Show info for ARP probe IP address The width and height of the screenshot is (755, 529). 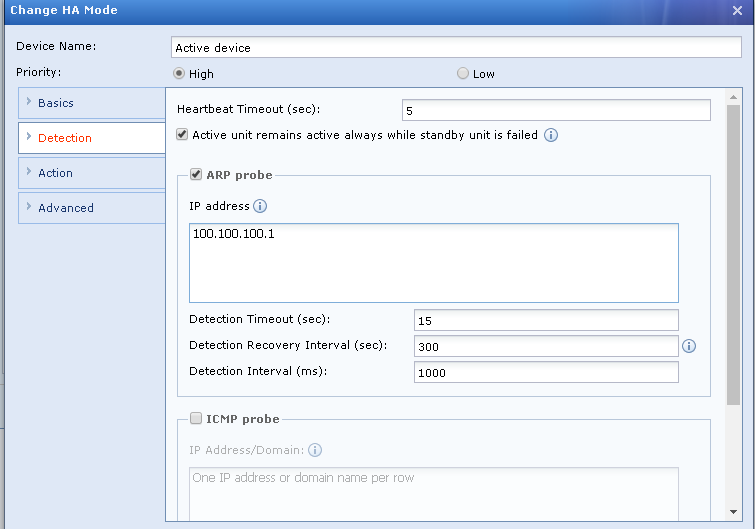[x=260, y=206]
